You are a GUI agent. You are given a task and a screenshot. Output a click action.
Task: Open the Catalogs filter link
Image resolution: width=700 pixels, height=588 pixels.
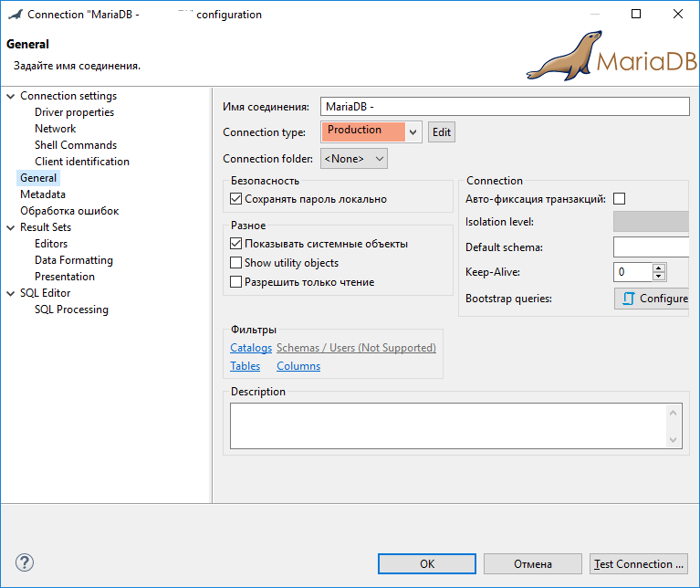coord(251,347)
